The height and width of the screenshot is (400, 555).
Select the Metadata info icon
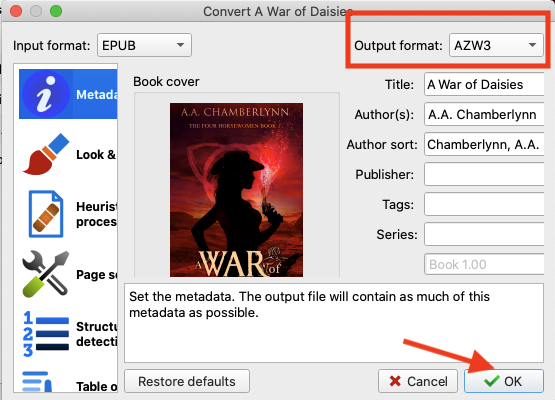[46, 94]
